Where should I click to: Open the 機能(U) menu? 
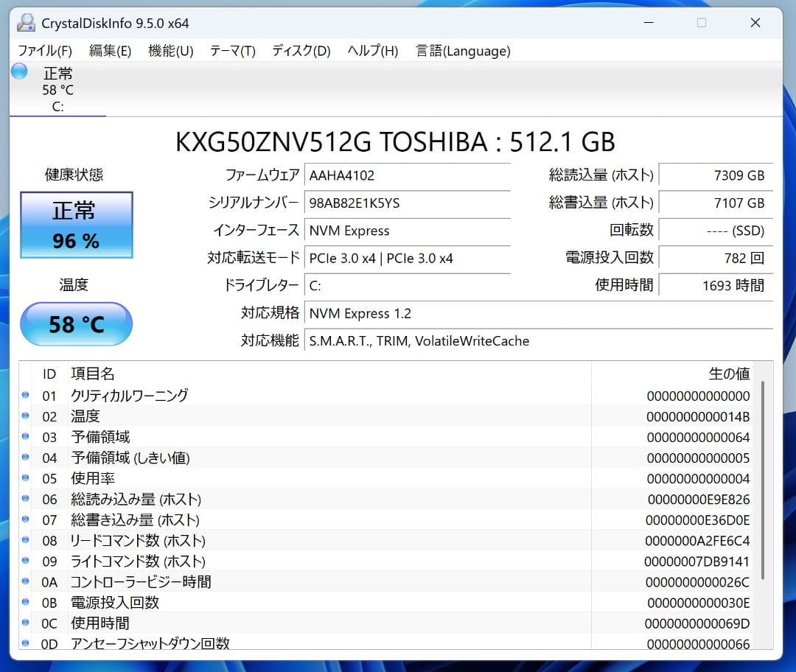[170, 51]
